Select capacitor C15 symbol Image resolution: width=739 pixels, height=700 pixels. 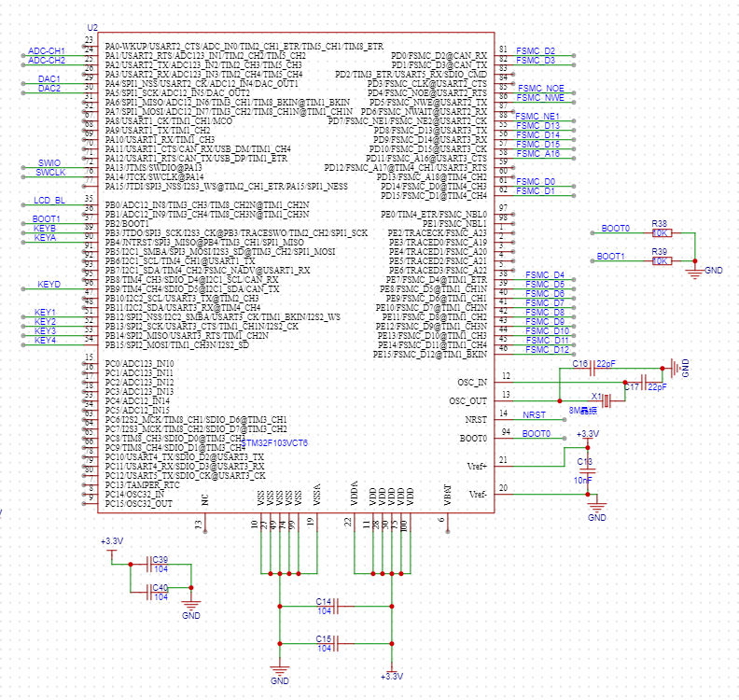click(336, 643)
